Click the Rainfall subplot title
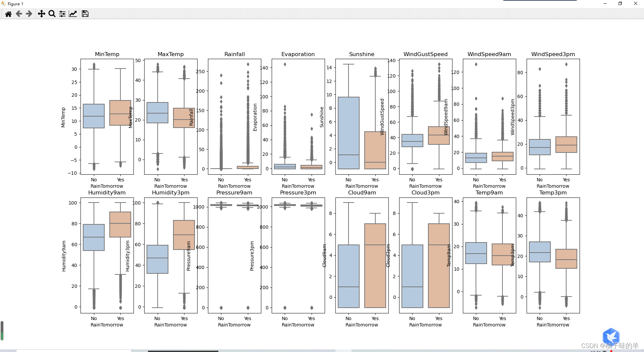644x352 pixels. pos(234,54)
